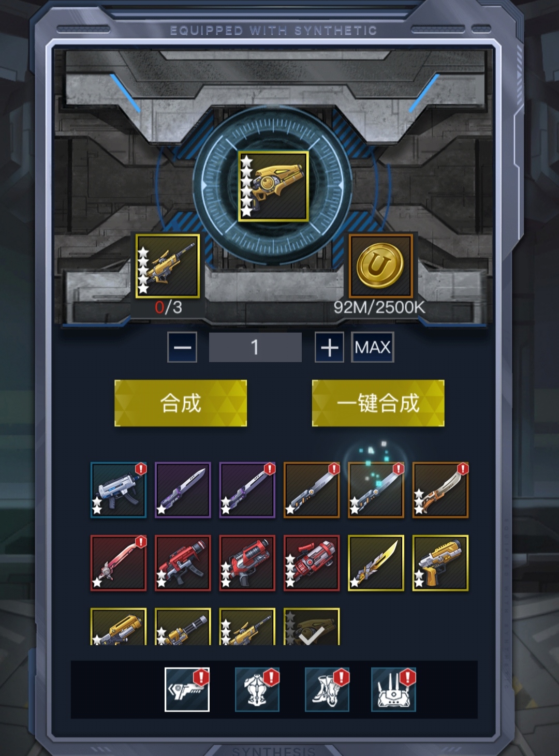Select the weapon category tab
Screen dimensions: 559x756
pyautogui.click(x=187, y=689)
